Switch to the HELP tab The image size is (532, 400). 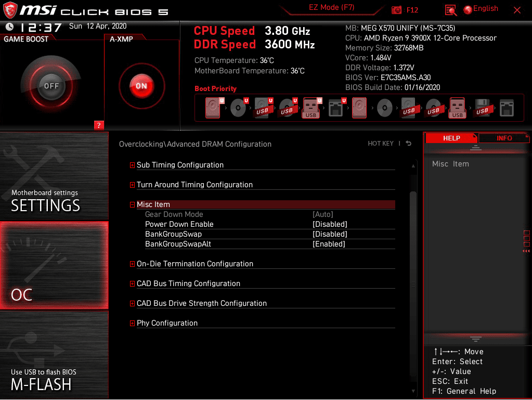point(451,138)
